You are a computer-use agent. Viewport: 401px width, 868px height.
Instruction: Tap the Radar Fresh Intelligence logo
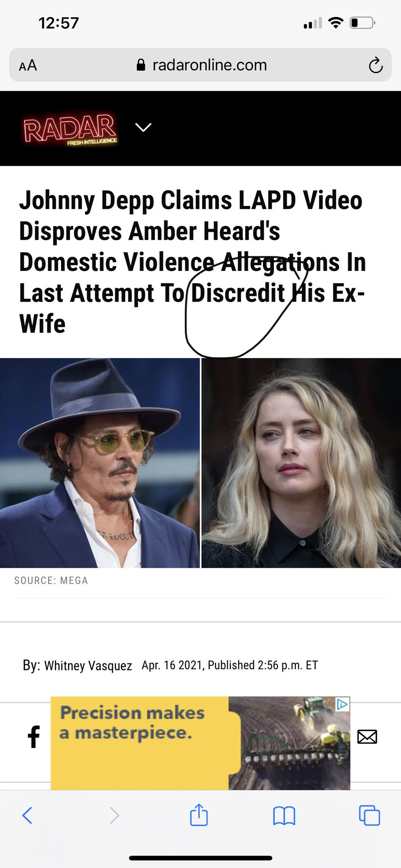(x=70, y=129)
